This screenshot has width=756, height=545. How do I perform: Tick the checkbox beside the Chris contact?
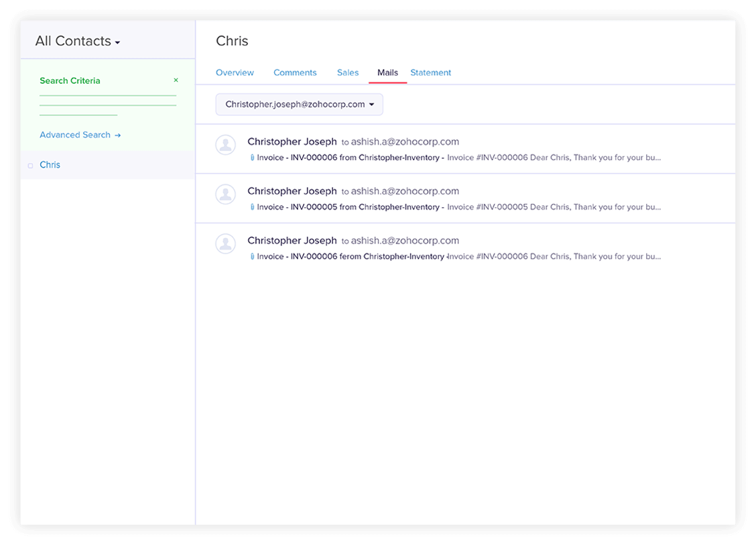click(31, 166)
